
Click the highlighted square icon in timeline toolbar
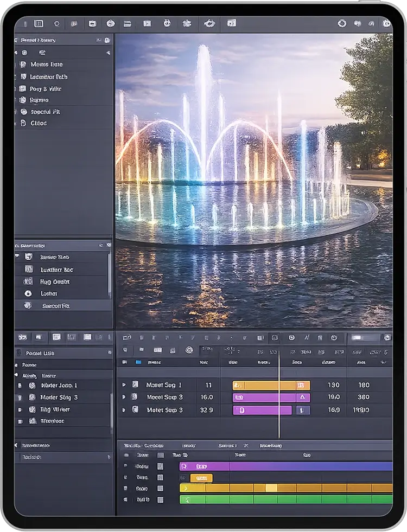point(275,338)
